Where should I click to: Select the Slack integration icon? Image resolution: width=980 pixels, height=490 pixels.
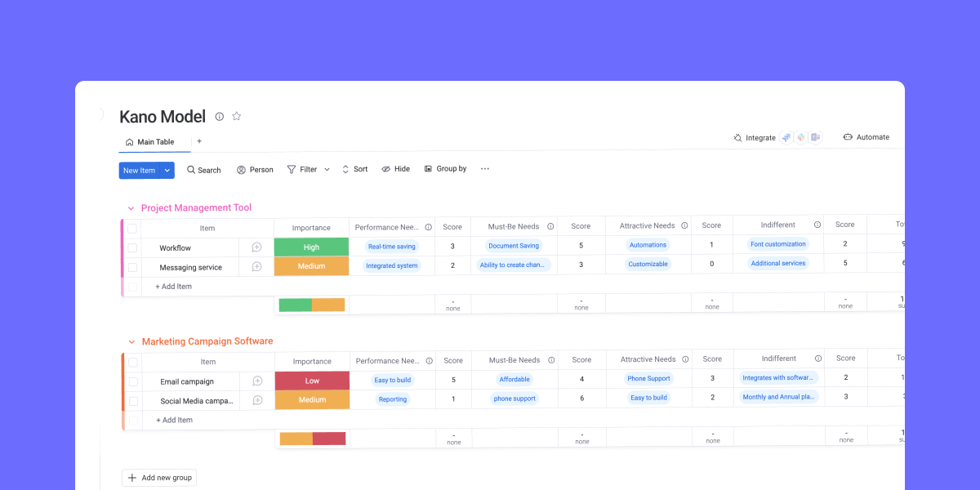coord(800,136)
